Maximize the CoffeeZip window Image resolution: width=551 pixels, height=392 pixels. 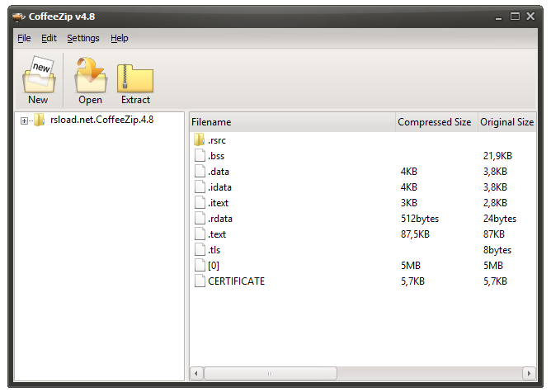(x=515, y=17)
